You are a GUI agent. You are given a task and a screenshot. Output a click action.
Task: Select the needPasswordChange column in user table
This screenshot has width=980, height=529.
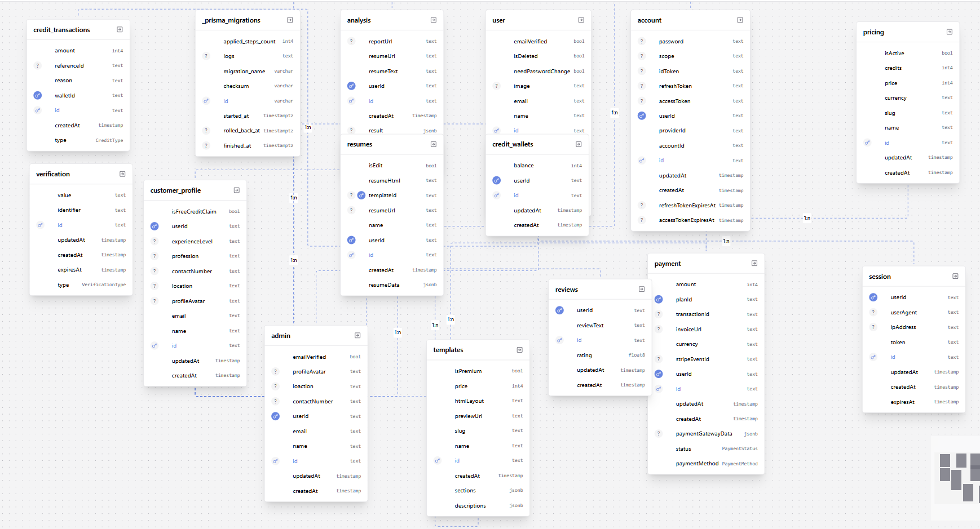tap(538, 71)
